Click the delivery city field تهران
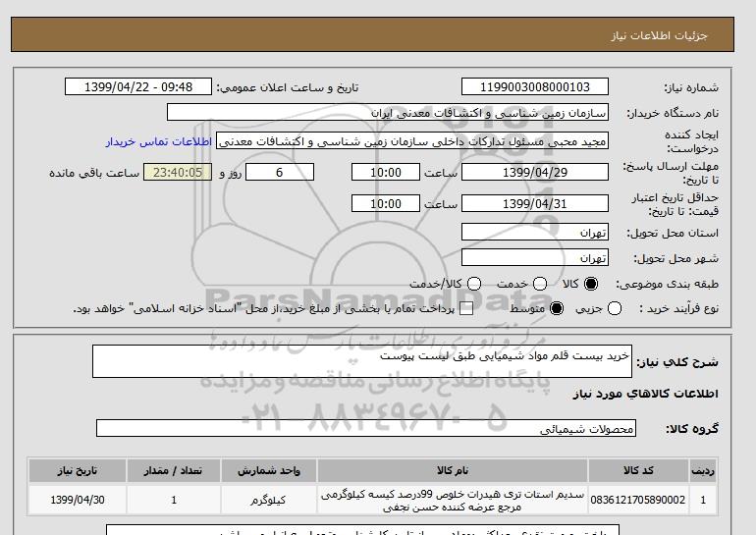Image resolution: width=756 pixels, height=535 pixels. click(535, 258)
